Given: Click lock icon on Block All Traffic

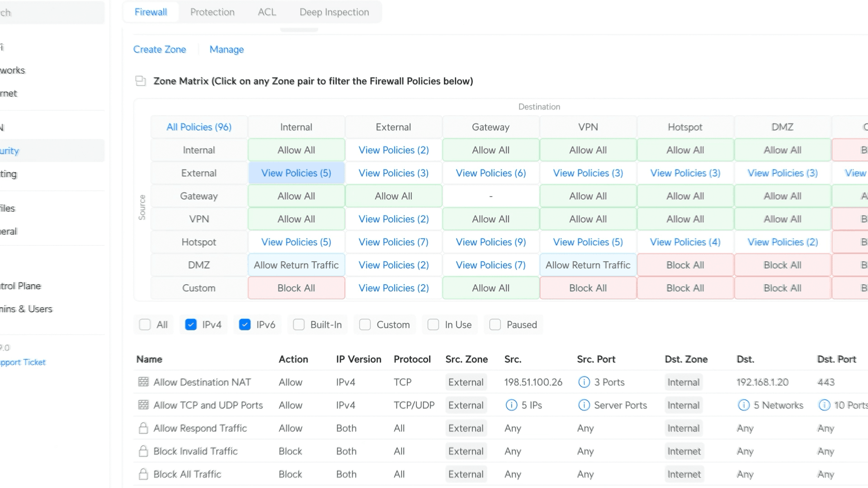Looking at the screenshot, I should click(143, 474).
